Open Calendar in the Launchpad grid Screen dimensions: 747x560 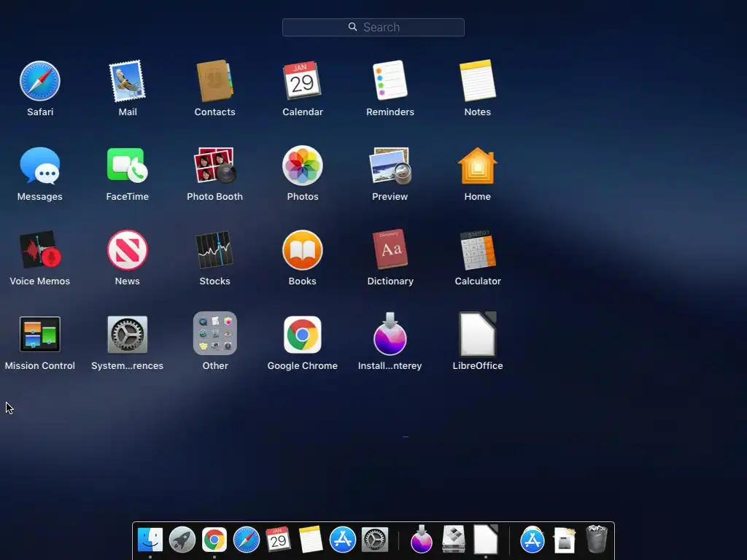click(302, 80)
